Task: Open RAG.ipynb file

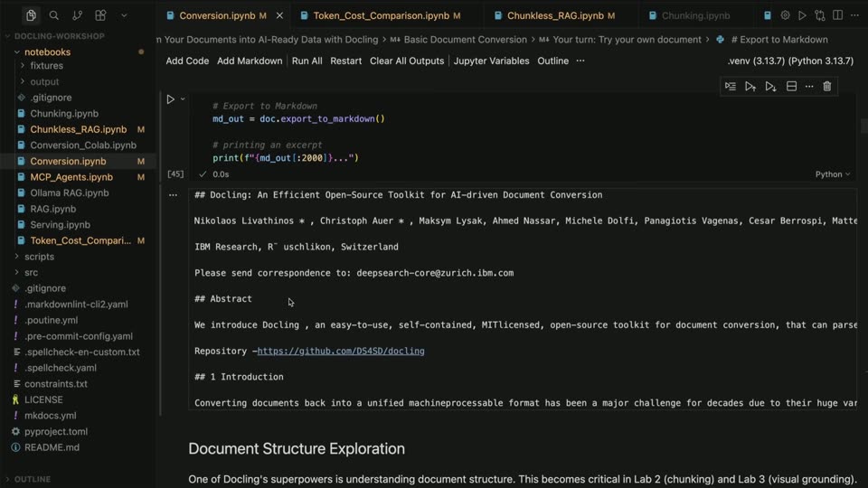Action: (x=53, y=209)
